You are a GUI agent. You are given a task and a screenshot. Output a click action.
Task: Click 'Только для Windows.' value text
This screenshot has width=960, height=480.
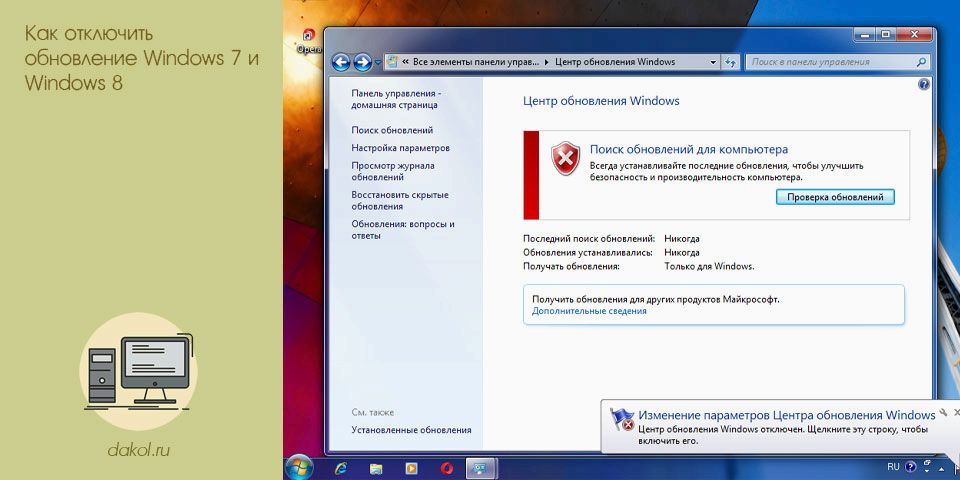[709, 266]
